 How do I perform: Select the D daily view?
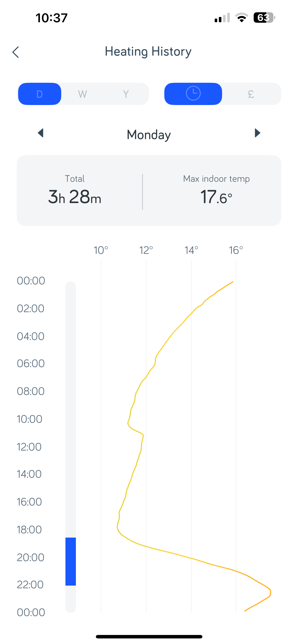click(x=39, y=94)
